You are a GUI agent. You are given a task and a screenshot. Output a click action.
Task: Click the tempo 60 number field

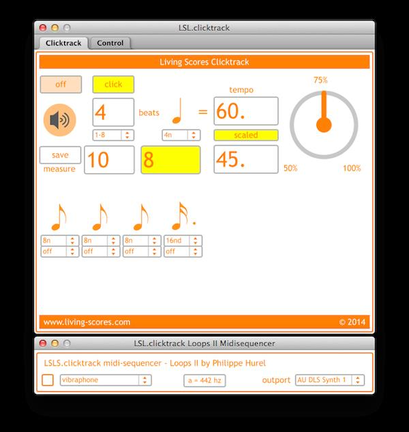tap(246, 111)
